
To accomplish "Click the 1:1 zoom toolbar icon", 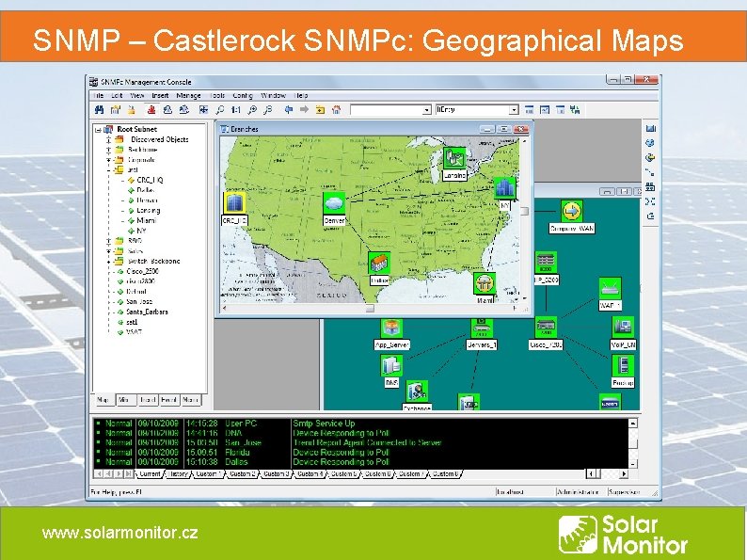I will (x=236, y=110).
